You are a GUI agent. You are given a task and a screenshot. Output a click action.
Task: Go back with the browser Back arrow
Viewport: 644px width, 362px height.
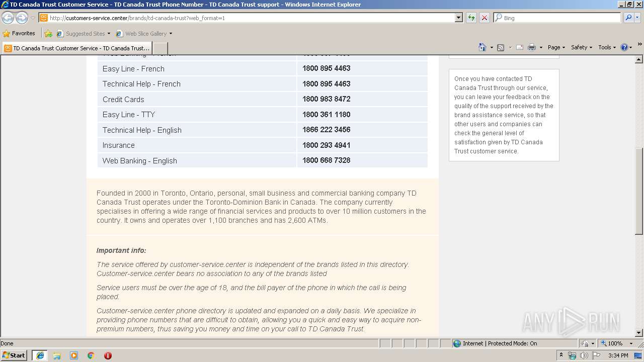tap(8, 18)
